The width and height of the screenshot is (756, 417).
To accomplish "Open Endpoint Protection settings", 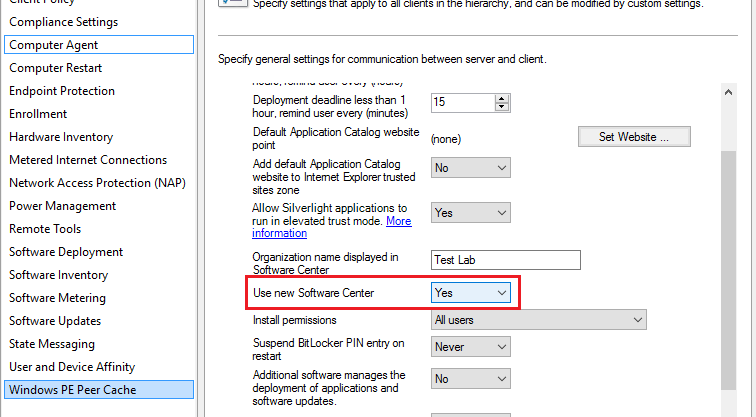I will [62, 91].
